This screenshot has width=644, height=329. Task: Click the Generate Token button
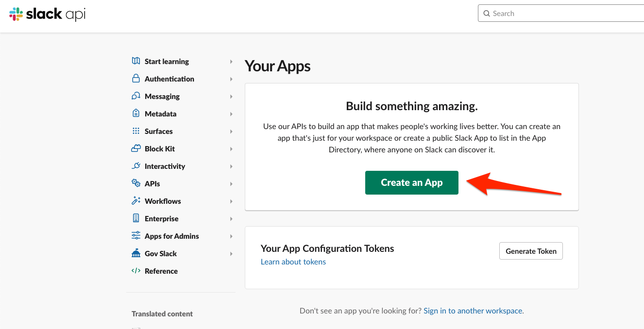coord(531,251)
